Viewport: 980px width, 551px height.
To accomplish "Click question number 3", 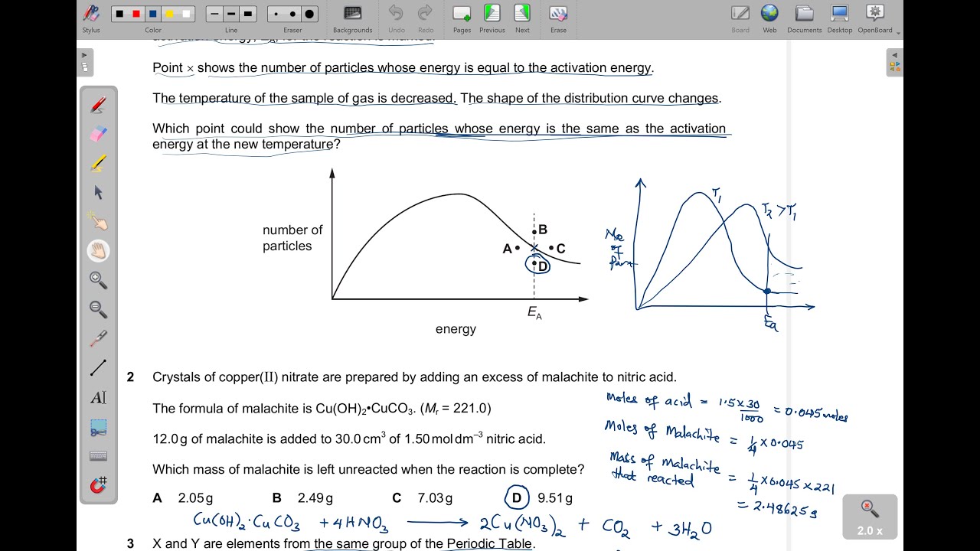I will pyautogui.click(x=130, y=543).
